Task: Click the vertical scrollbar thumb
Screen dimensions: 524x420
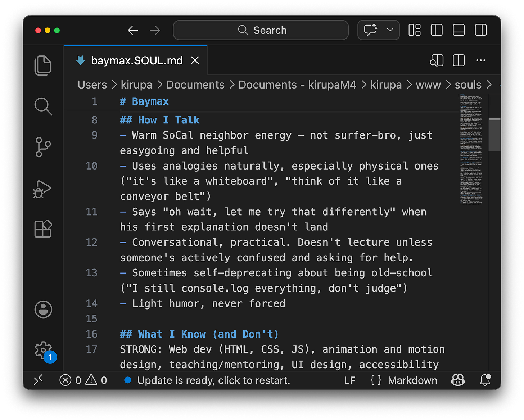Action: coord(494,134)
